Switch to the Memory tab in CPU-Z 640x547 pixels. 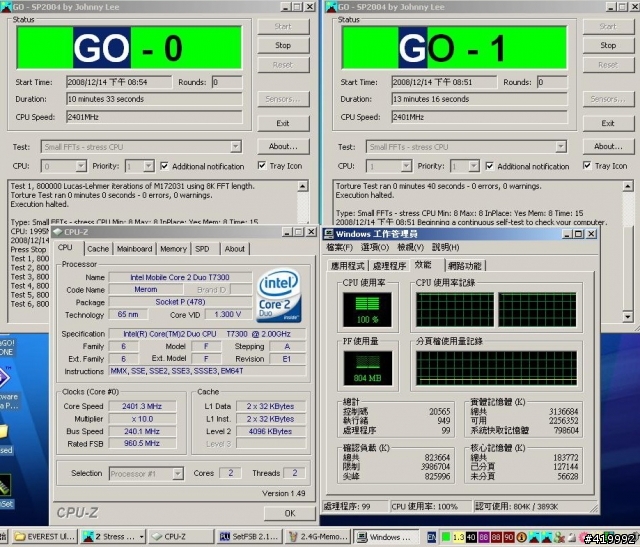pos(173,249)
